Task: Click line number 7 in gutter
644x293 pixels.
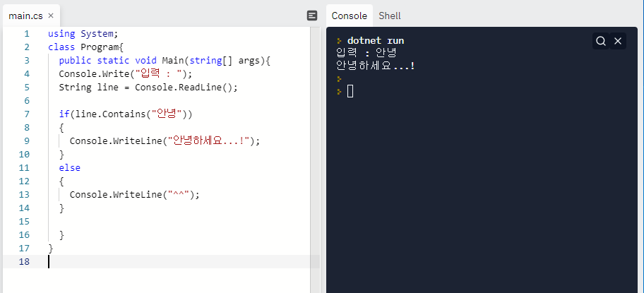Action: 27,114
